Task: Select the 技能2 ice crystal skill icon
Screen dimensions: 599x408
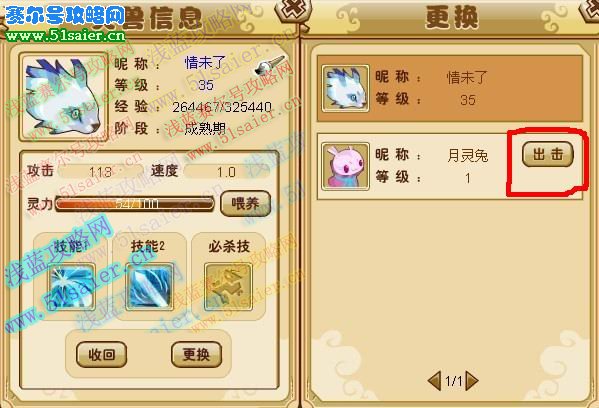Action: 149,286
